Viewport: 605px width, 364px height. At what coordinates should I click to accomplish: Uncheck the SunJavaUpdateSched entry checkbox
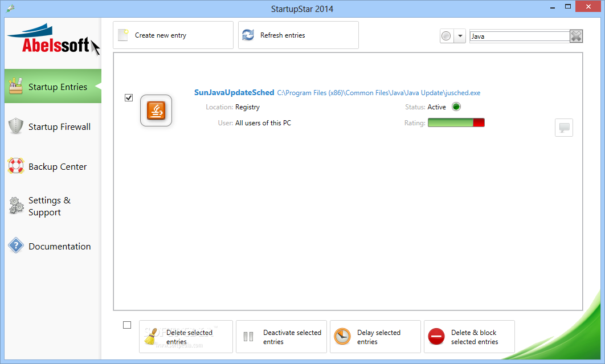pos(129,97)
